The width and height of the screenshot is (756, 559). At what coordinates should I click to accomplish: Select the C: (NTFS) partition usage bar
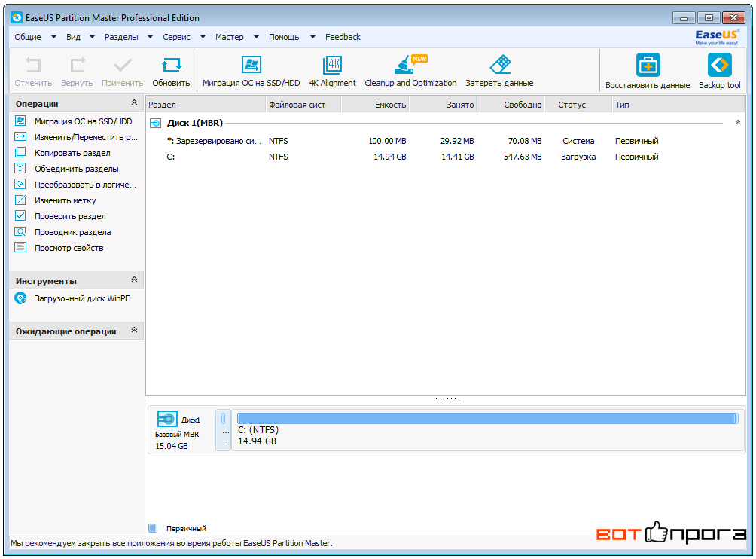click(x=487, y=418)
